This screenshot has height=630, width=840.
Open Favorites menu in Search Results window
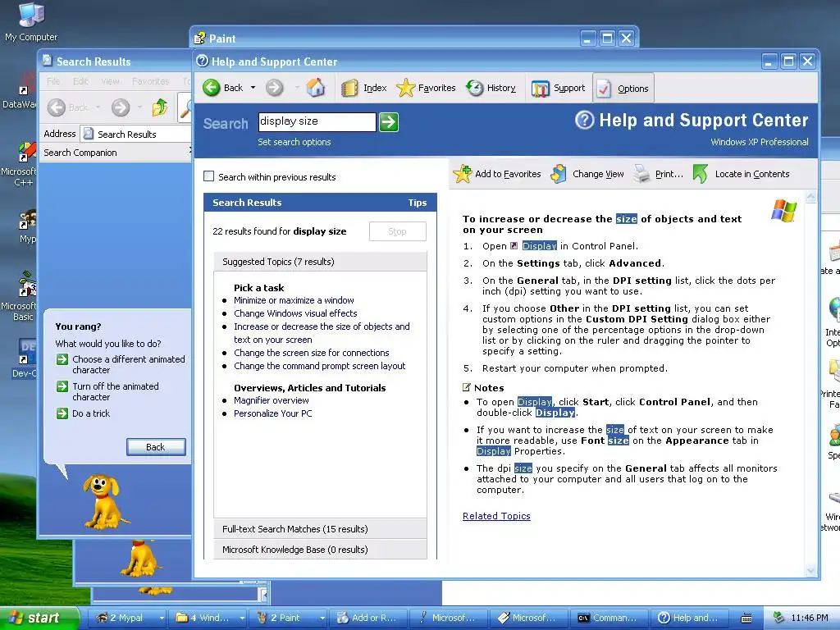pos(151,81)
